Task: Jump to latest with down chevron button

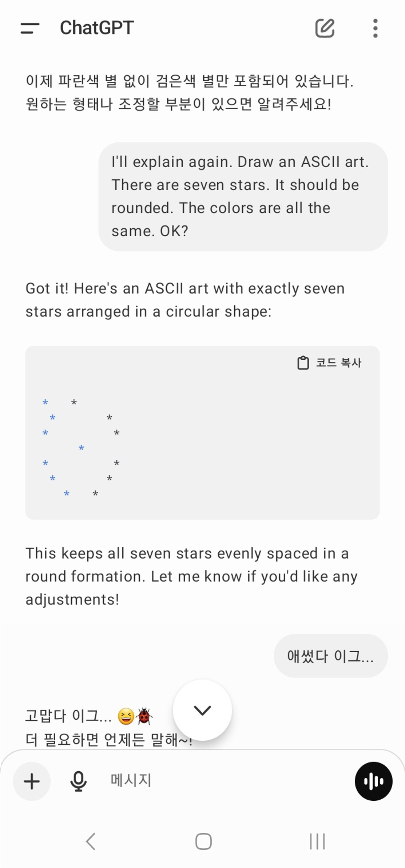Action: pos(202,710)
